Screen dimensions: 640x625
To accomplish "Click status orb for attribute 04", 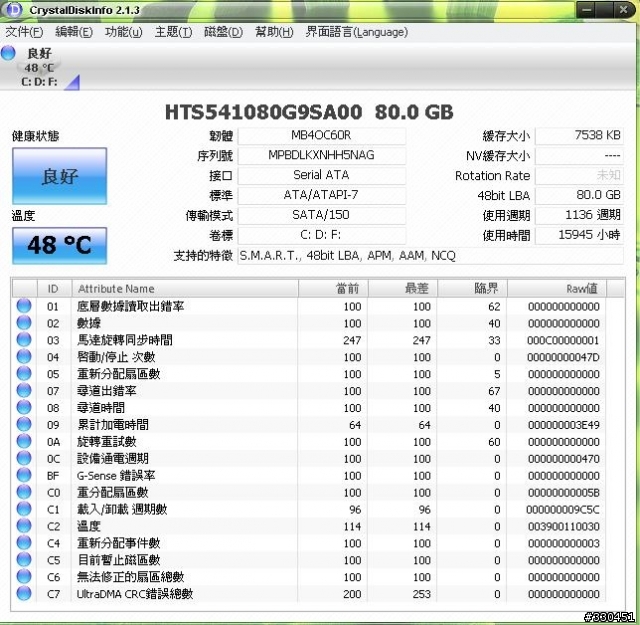I will pos(24,356).
